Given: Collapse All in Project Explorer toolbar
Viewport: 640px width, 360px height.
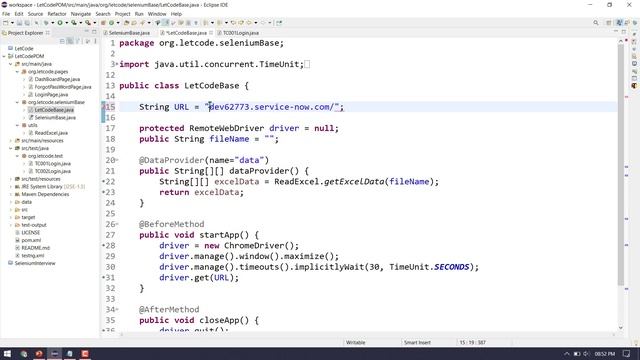Looking at the screenshot, I should 62,41.
